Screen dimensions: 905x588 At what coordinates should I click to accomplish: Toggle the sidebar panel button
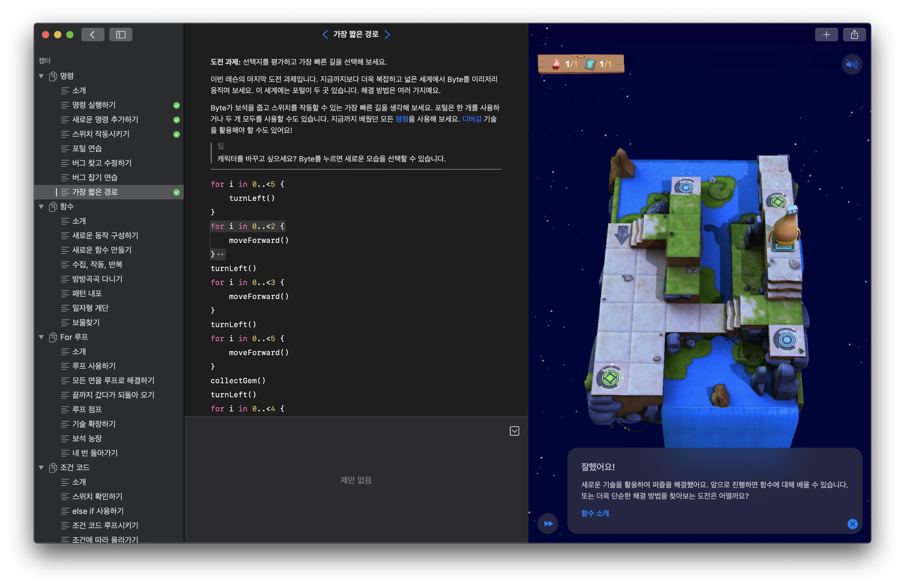pyautogui.click(x=121, y=35)
